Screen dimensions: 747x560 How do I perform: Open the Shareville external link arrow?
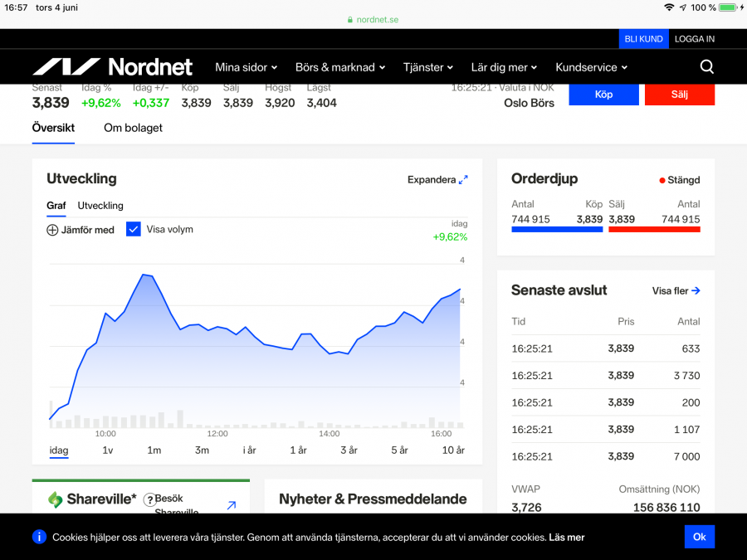pyautogui.click(x=232, y=505)
